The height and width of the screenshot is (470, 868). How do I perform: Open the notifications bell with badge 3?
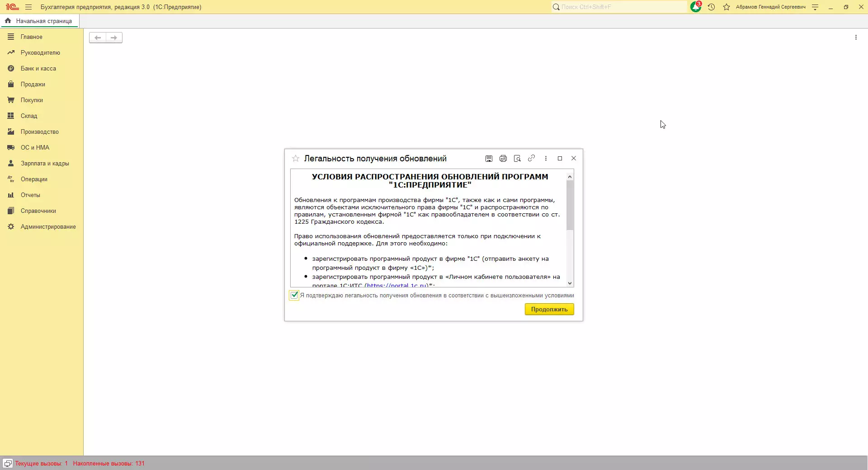[696, 7]
